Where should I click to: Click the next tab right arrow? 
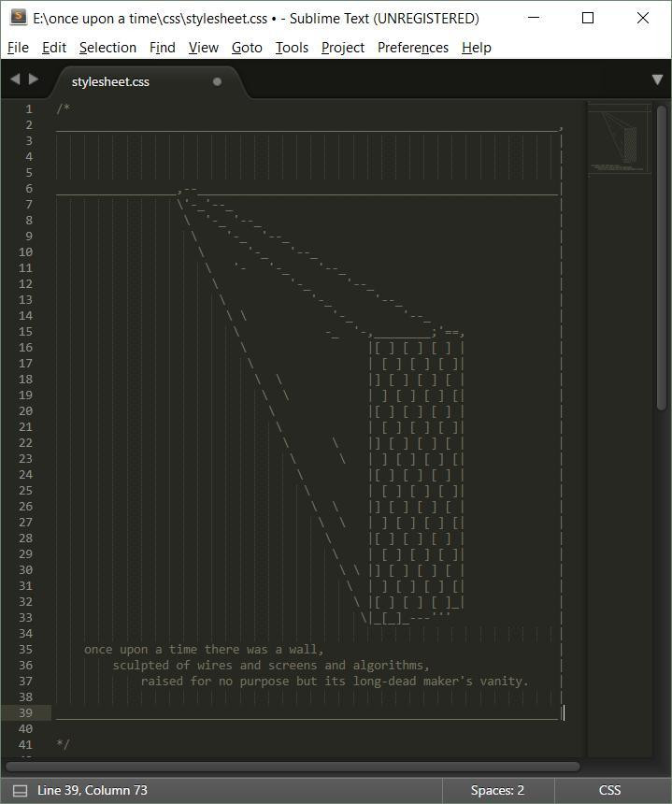(x=34, y=79)
